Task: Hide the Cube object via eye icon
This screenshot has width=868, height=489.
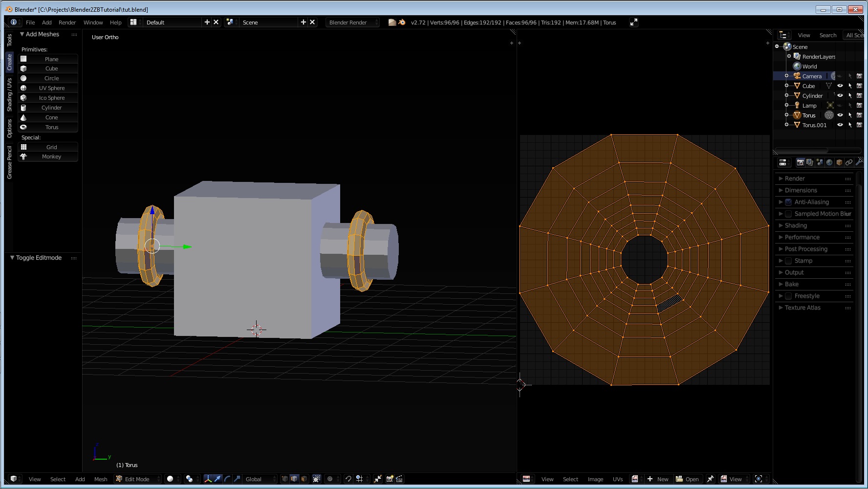Action: [840, 86]
